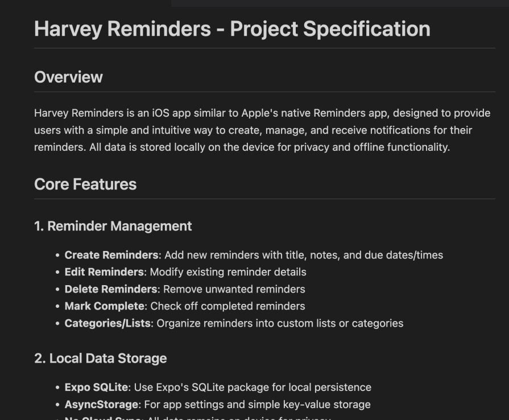Click the overview paragraph's first line
Image resolution: width=509 pixels, height=420 pixels.
[262, 113]
